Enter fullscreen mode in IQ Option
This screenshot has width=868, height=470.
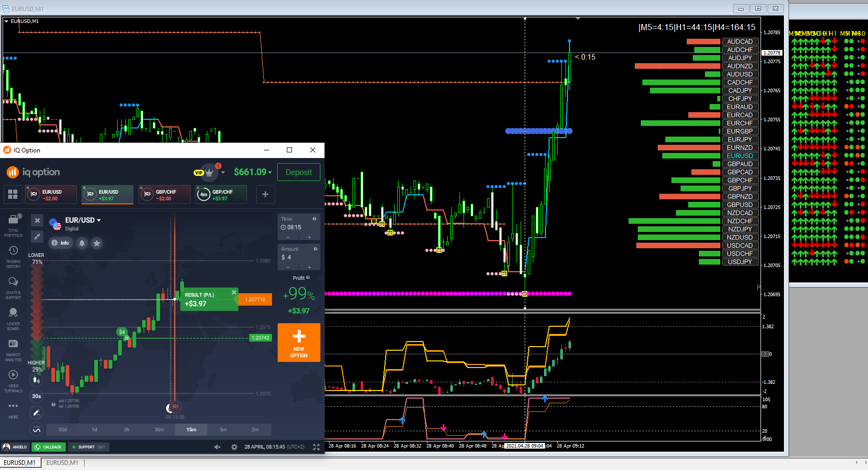pyautogui.click(x=316, y=447)
